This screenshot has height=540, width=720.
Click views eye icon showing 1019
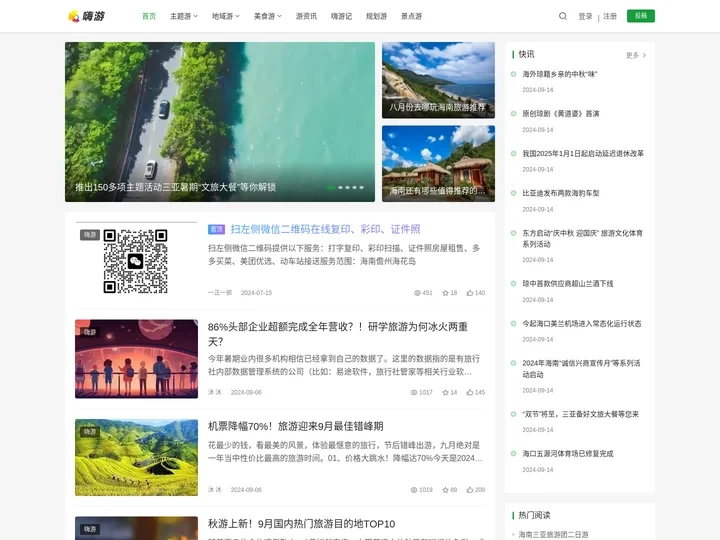tap(414, 490)
